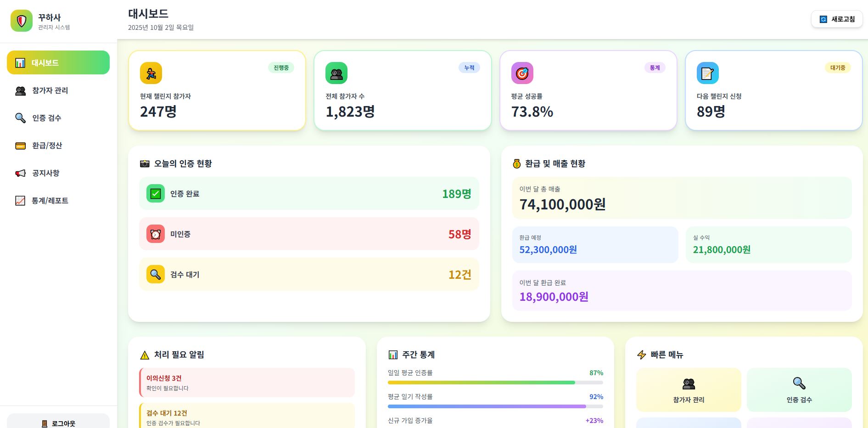Viewport: 868px width, 428px height.
Task: Click the yellow magnifier icon in 검수 대기 row
Action: click(x=156, y=274)
